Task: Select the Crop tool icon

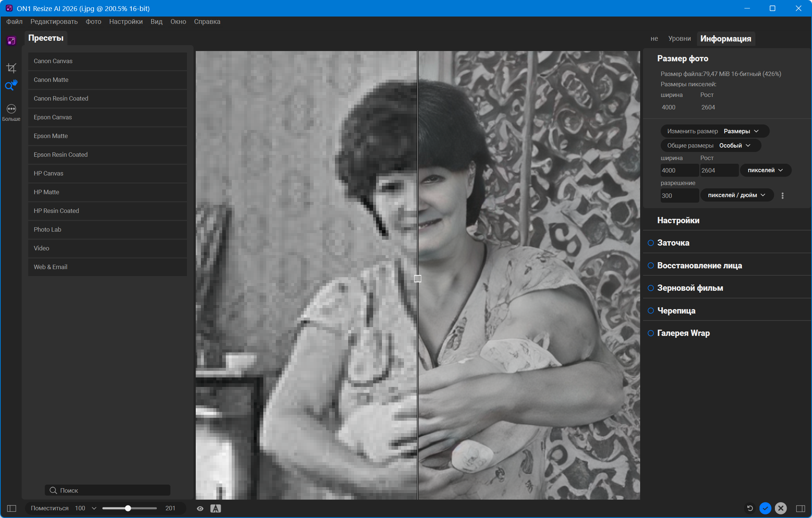Action: click(x=11, y=68)
